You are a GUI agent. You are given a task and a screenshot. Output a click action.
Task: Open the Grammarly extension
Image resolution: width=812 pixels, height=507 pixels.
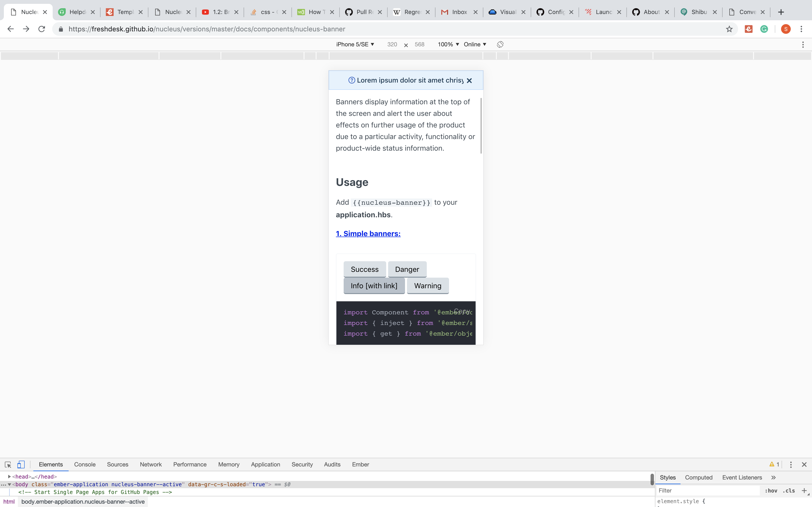tap(764, 29)
